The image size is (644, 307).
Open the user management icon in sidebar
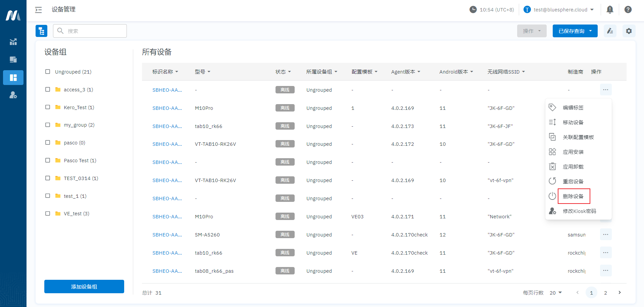point(13,95)
